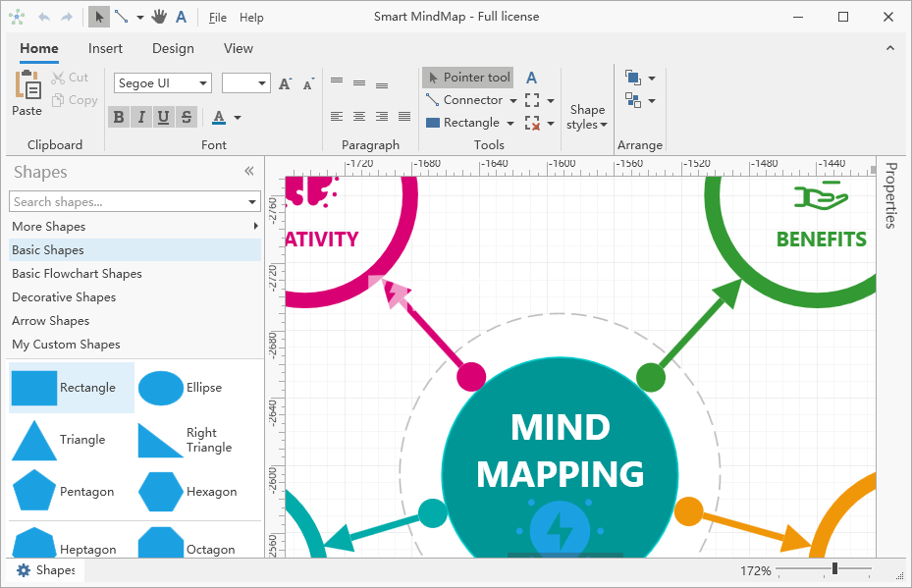Select the Connector tool in ribbon

coord(463,100)
